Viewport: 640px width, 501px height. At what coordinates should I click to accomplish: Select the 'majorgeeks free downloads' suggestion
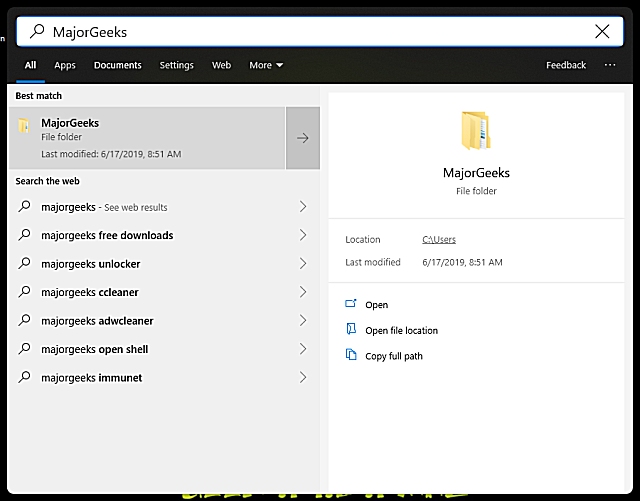[x=163, y=235]
